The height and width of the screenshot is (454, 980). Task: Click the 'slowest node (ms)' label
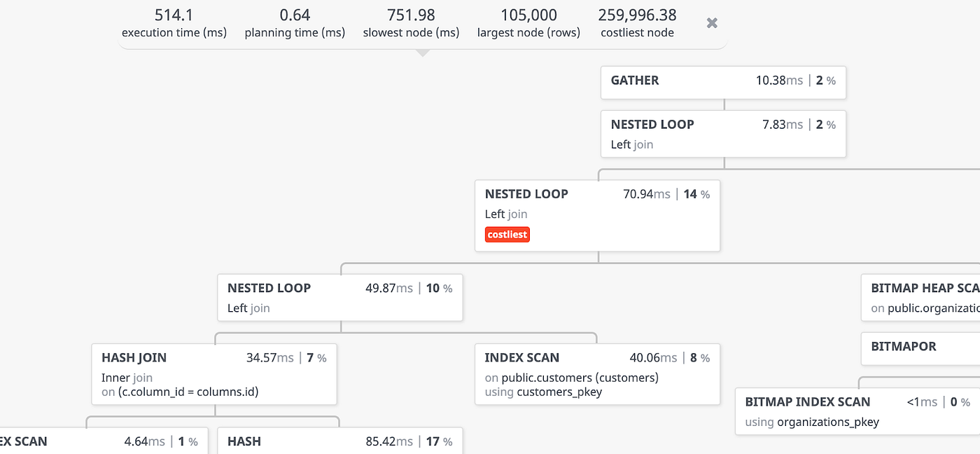[411, 33]
